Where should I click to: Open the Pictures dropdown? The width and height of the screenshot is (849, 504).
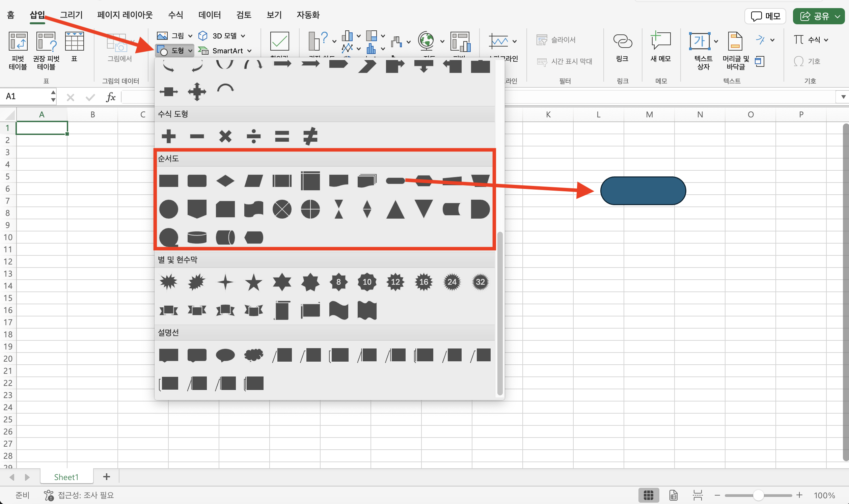coord(174,36)
